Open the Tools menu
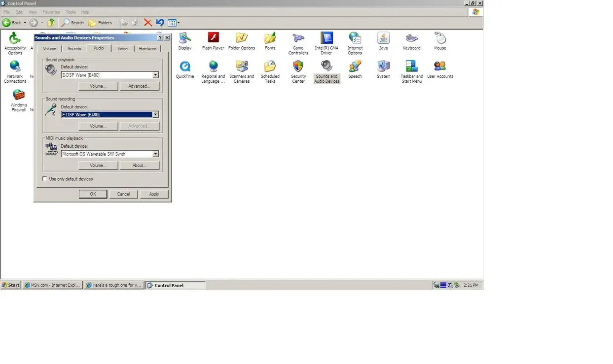 tap(71, 12)
